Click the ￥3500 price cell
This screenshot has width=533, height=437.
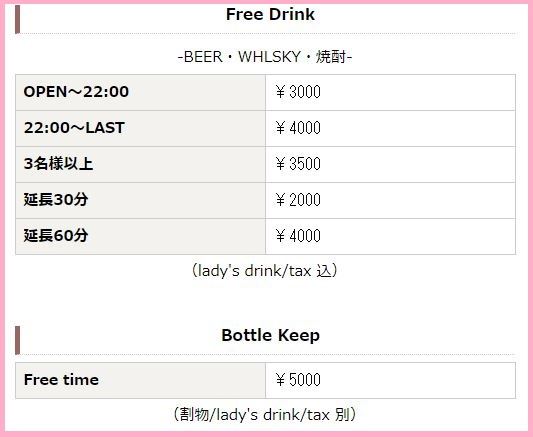click(298, 164)
